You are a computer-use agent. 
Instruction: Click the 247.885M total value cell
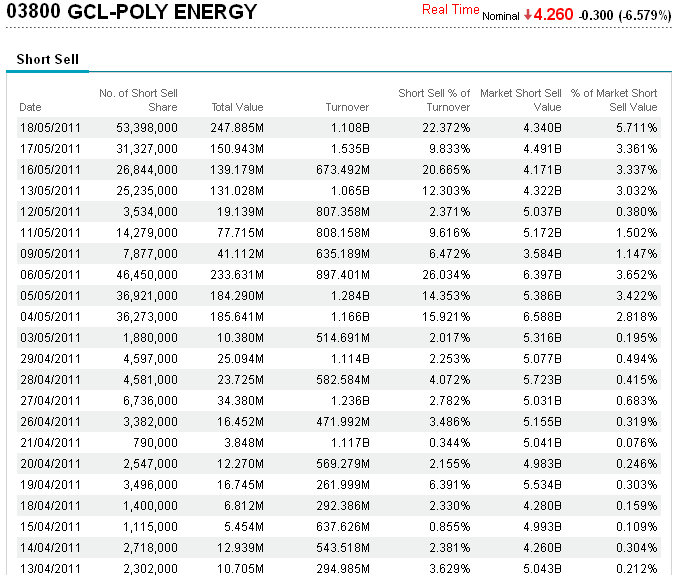click(x=237, y=128)
